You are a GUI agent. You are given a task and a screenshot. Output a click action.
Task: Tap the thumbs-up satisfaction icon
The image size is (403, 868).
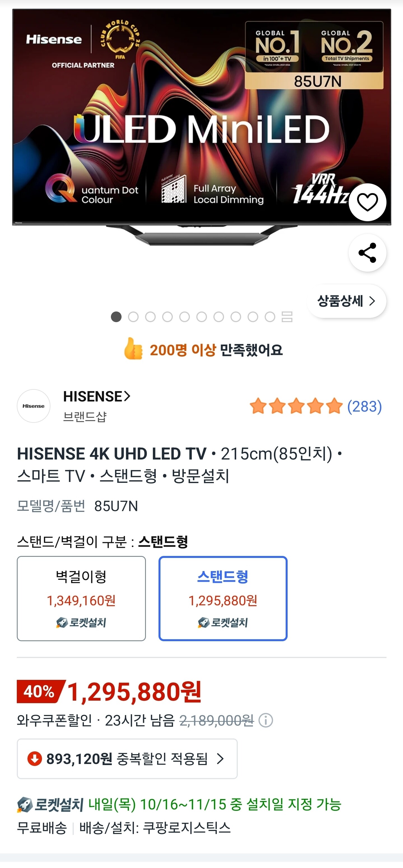(133, 349)
